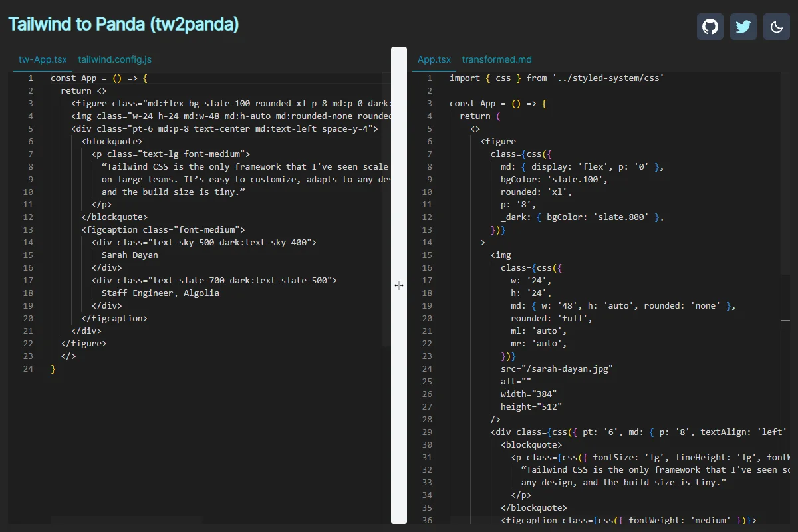Image resolution: width=798 pixels, height=532 pixels.
Task: Switch to the tailwind.config.js tab
Action: pos(115,59)
